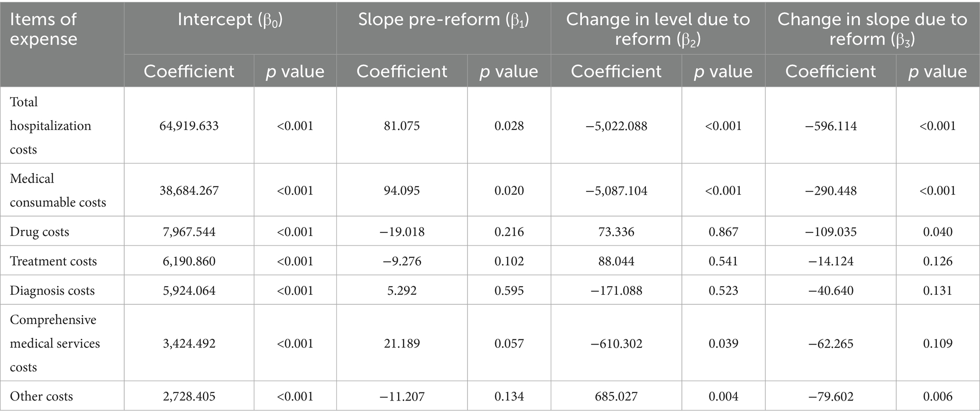Select 'Change in level due to reform' header
The height and width of the screenshot is (419, 980).
pos(658,29)
